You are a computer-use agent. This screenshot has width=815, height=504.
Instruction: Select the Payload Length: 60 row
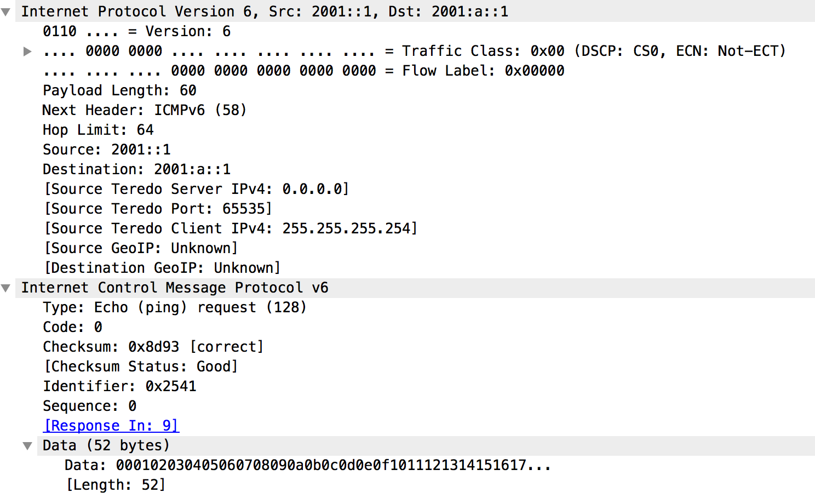119,90
